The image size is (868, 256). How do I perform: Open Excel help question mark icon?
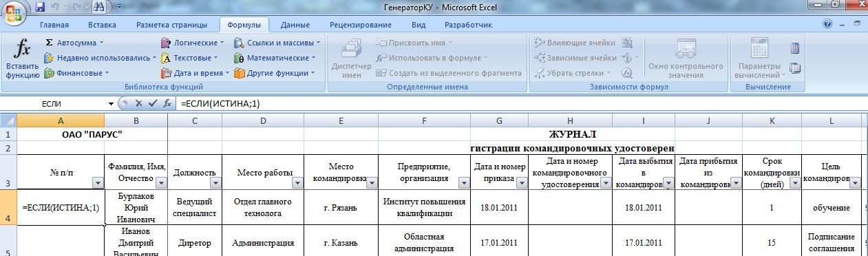point(828,24)
